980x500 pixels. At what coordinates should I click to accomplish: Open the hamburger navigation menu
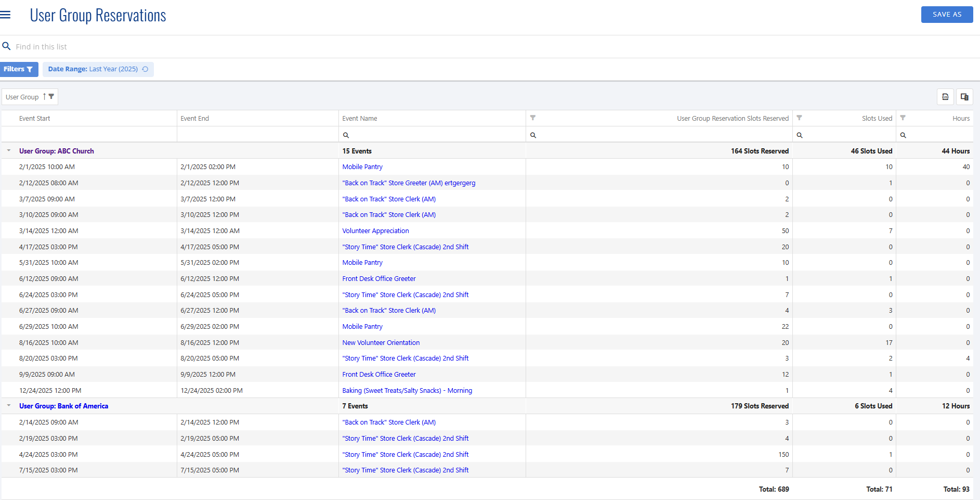coord(5,15)
